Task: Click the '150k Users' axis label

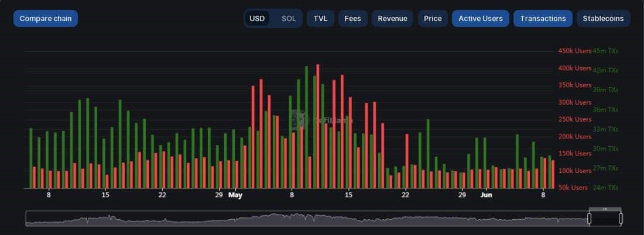Action: [574, 153]
